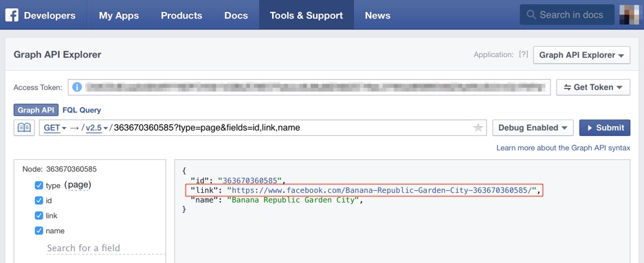Image resolution: width=644 pixels, height=263 pixels.
Task: Open the Products menu
Action: 181,16
